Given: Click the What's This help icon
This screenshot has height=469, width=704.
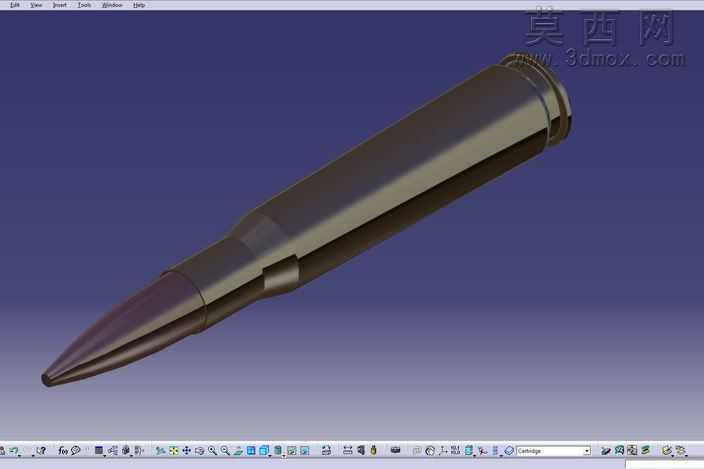Looking at the screenshot, I should tap(42, 450).
